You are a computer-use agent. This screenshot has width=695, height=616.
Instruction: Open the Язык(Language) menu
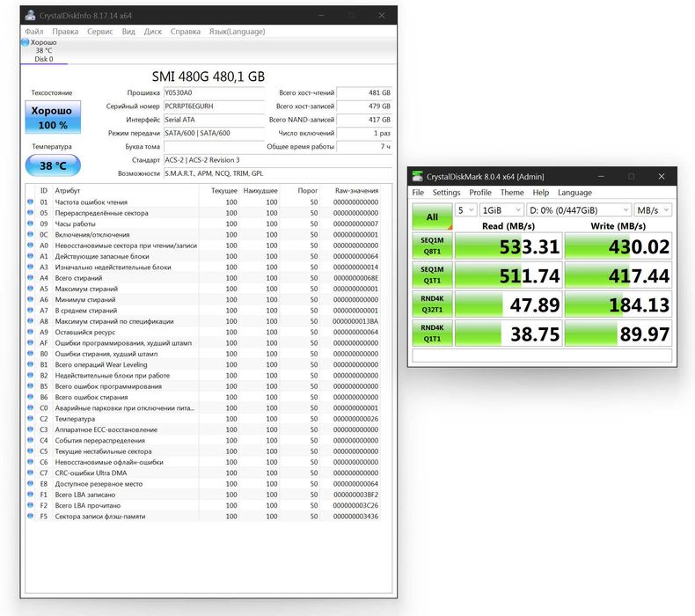pos(238,32)
